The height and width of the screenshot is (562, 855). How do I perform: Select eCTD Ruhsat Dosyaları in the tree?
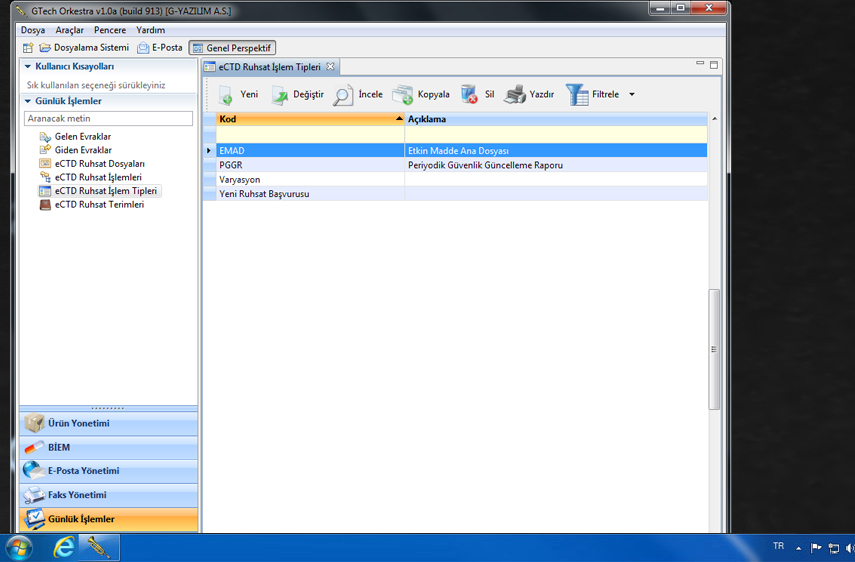(x=99, y=164)
